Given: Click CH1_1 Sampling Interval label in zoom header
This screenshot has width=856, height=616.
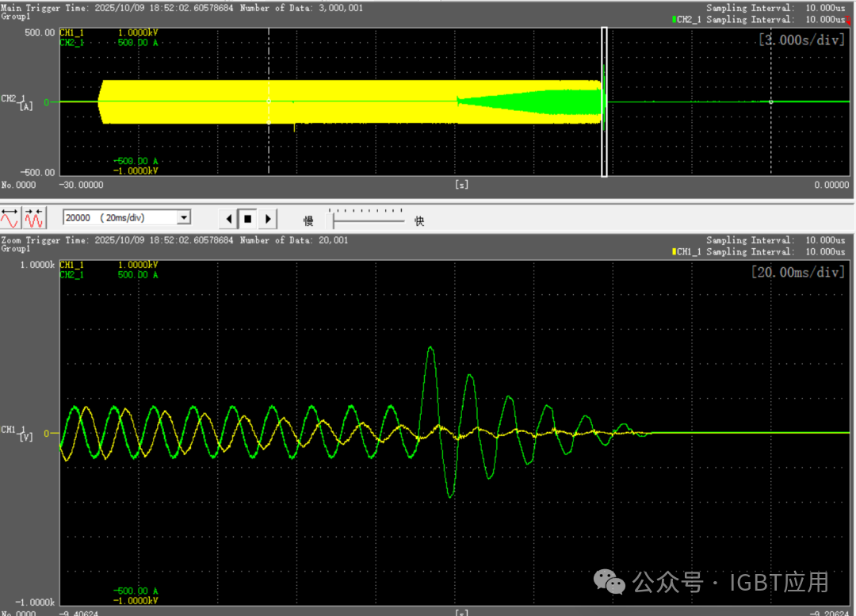Looking at the screenshot, I should pyautogui.click(x=759, y=252).
